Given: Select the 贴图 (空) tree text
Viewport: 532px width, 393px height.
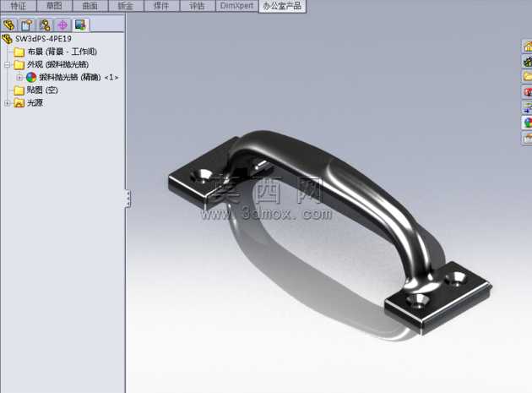Looking at the screenshot, I should pos(42,90).
